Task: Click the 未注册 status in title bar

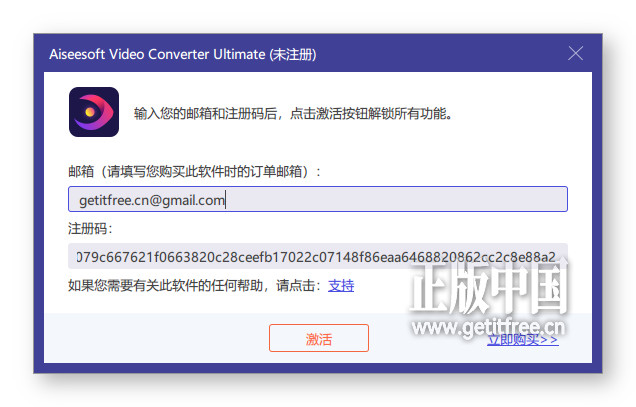Action: 293,54
